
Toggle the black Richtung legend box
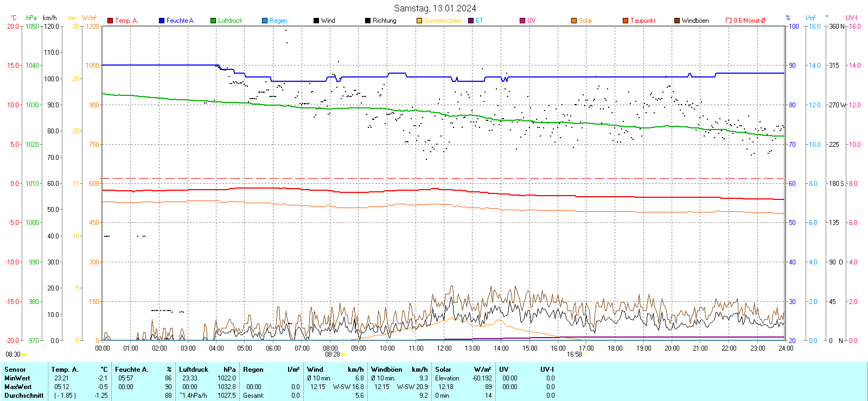point(368,21)
